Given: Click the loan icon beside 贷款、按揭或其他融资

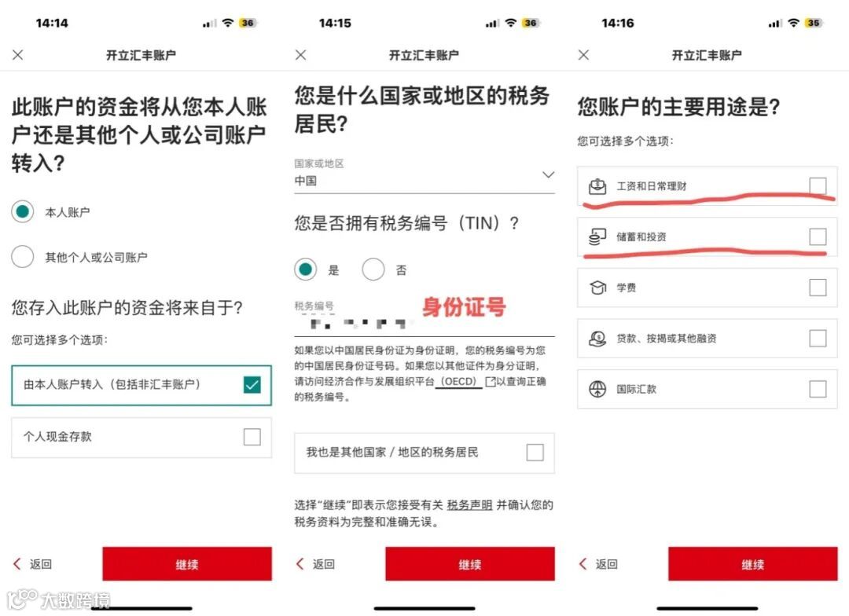Looking at the screenshot, I should click(x=597, y=339).
